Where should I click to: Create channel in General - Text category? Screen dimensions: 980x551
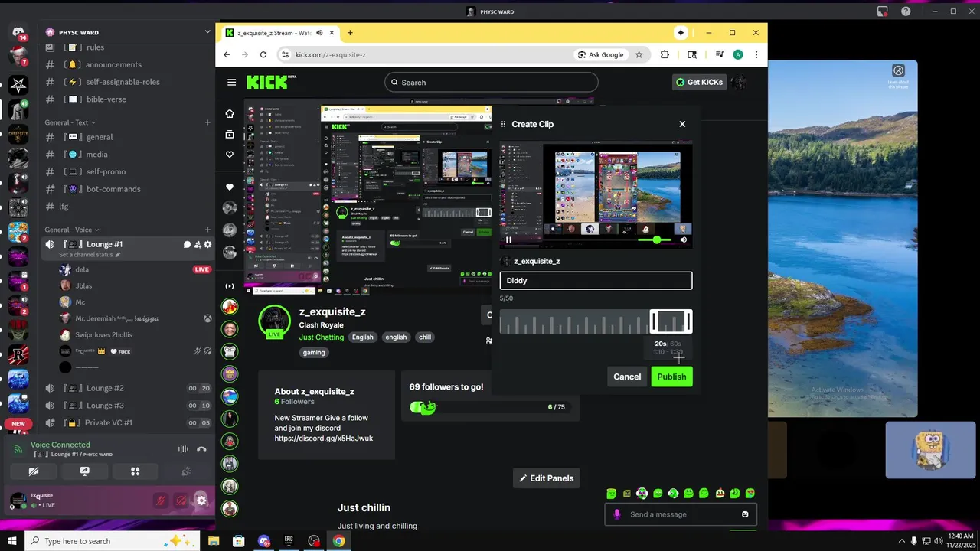tap(207, 122)
